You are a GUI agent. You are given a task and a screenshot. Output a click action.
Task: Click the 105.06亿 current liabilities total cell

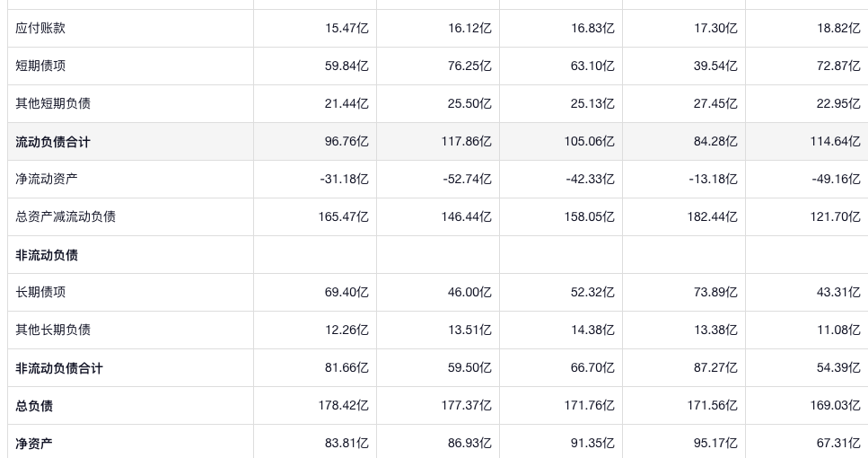(x=589, y=142)
